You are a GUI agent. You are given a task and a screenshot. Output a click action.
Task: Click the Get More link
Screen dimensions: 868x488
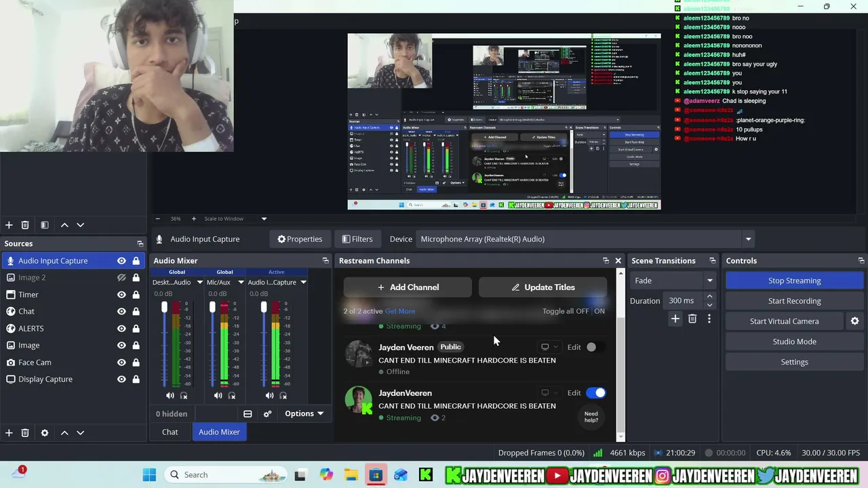(400, 311)
